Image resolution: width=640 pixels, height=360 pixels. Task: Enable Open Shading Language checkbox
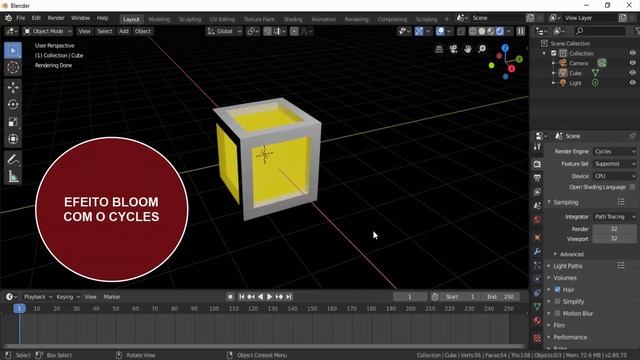(632, 187)
